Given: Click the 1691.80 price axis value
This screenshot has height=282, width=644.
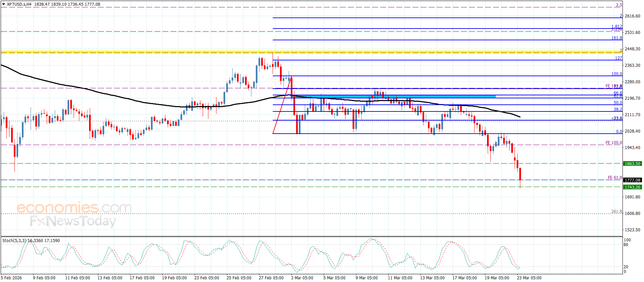Looking at the screenshot, I should coord(632,197).
